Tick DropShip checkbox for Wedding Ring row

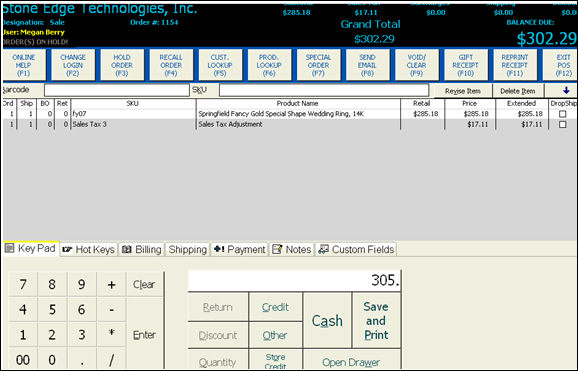coord(563,114)
